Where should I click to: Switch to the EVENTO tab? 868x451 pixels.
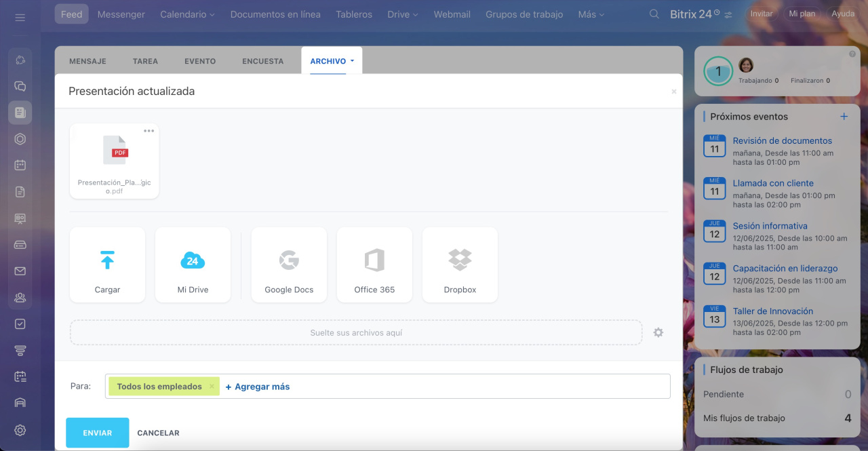pos(200,61)
